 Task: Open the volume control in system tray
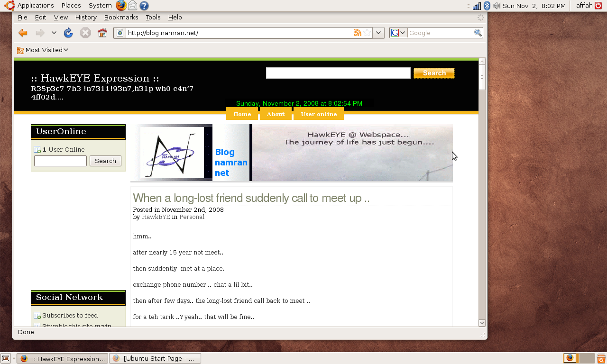[x=497, y=6]
